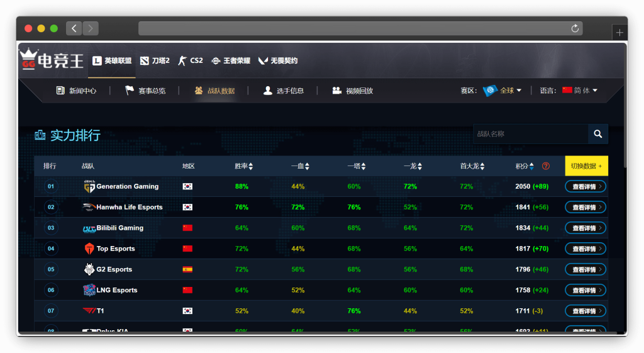Click the 战队名称 search input field

pos(530,134)
